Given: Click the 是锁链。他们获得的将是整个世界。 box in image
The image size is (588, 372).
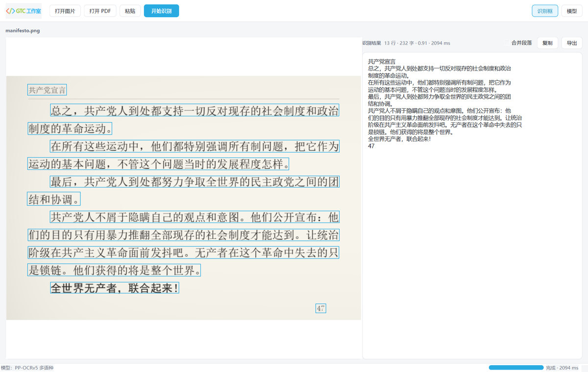Looking at the screenshot, I should [x=114, y=270].
